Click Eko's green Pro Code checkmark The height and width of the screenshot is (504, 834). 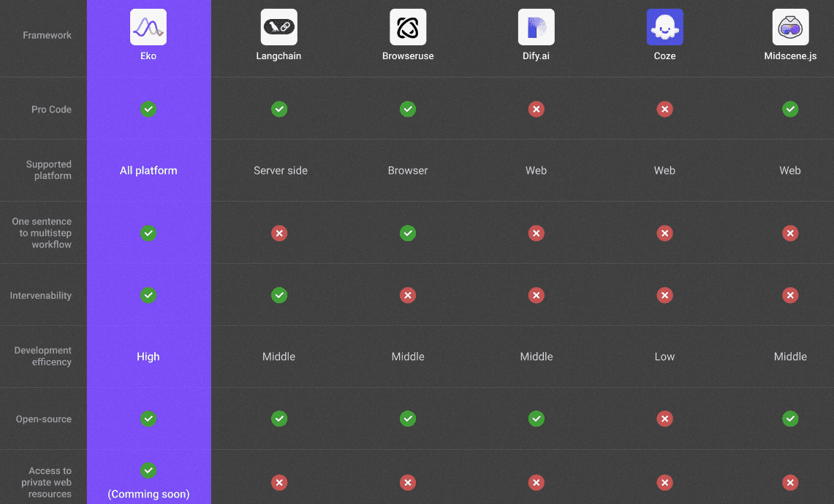(x=148, y=109)
